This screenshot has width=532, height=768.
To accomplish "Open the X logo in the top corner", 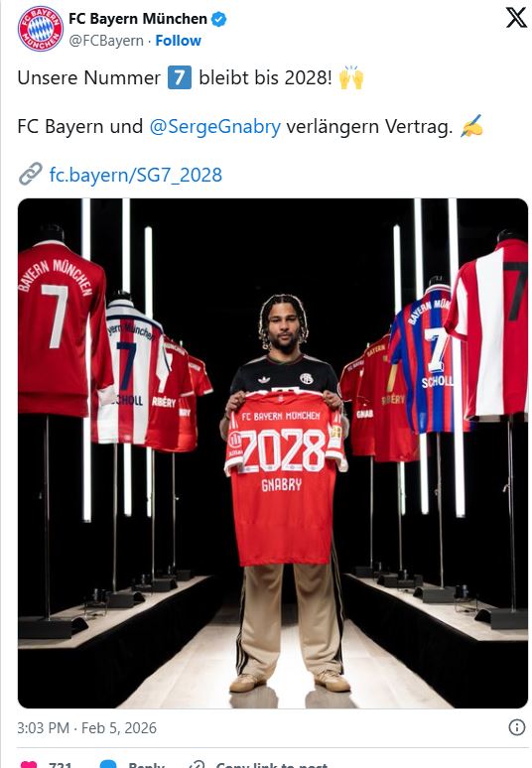I will [x=516, y=18].
